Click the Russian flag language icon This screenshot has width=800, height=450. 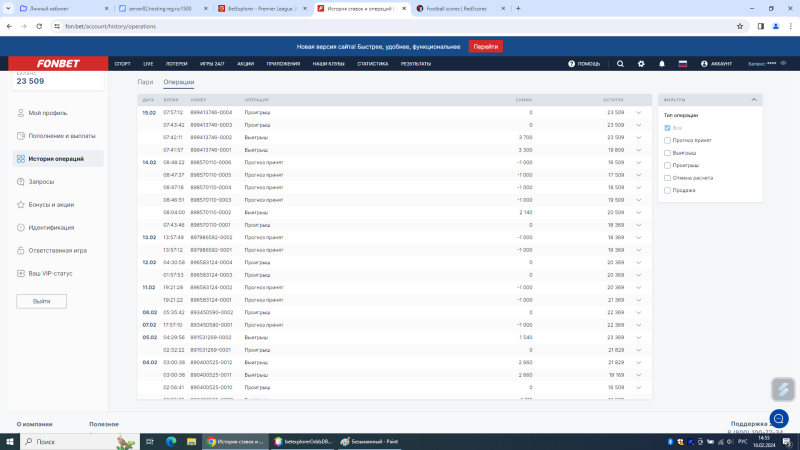tap(683, 63)
